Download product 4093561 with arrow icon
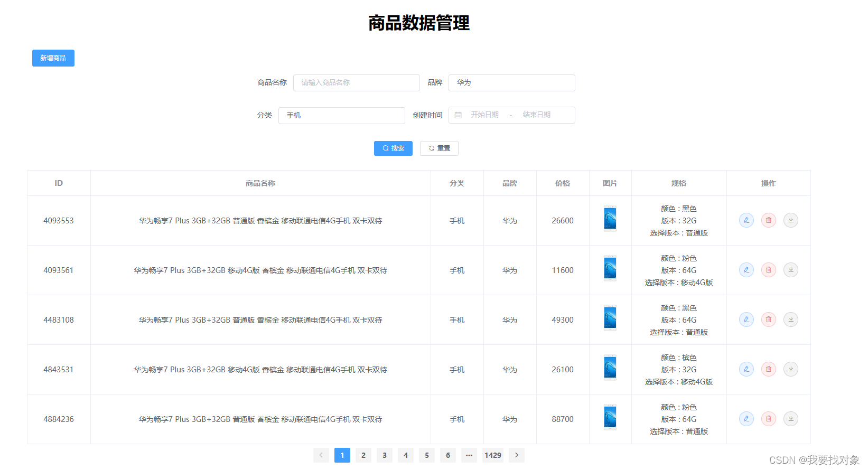This screenshot has width=868, height=470. (790, 270)
